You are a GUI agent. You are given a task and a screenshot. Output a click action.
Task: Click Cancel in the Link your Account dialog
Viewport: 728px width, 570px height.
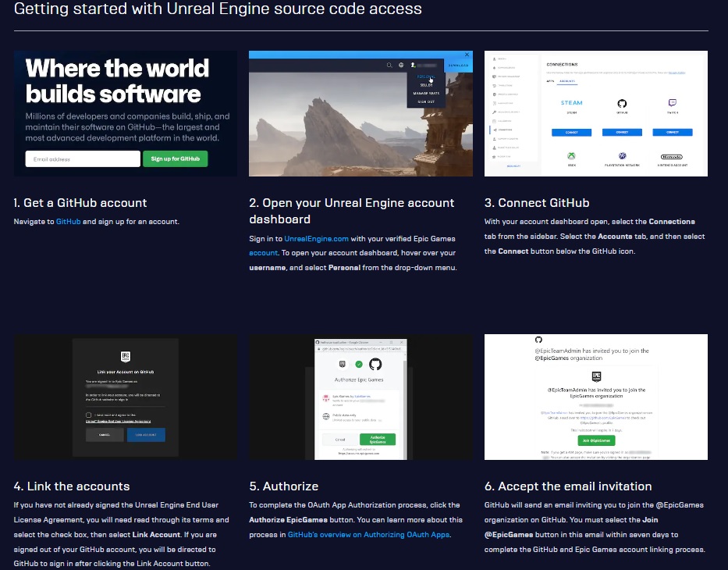pyautogui.click(x=105, y=435)
